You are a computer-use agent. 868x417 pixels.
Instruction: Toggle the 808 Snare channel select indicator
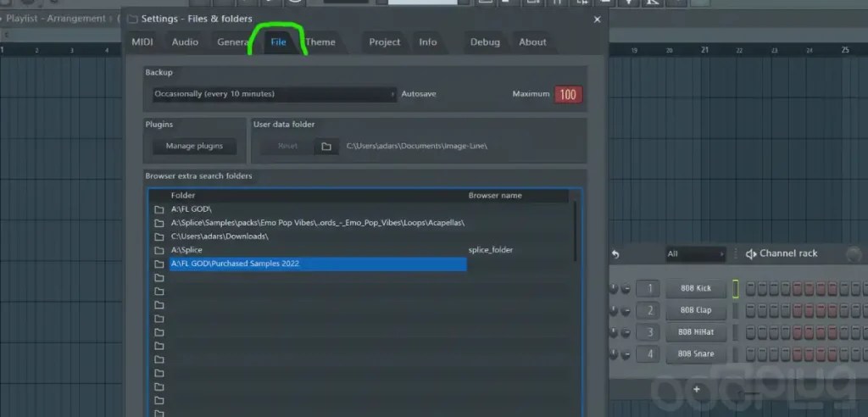(x=736, y=354)
